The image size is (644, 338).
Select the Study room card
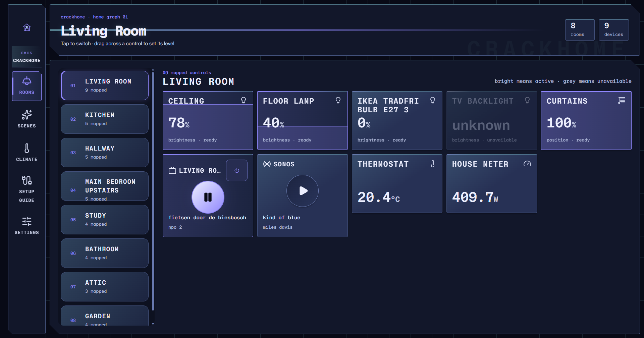tap(105, 220)
